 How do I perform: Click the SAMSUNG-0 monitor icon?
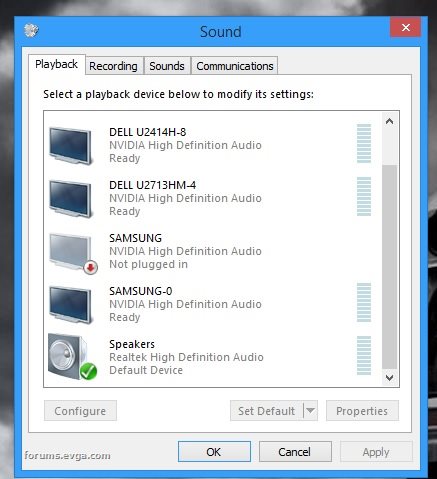[70, 305]
